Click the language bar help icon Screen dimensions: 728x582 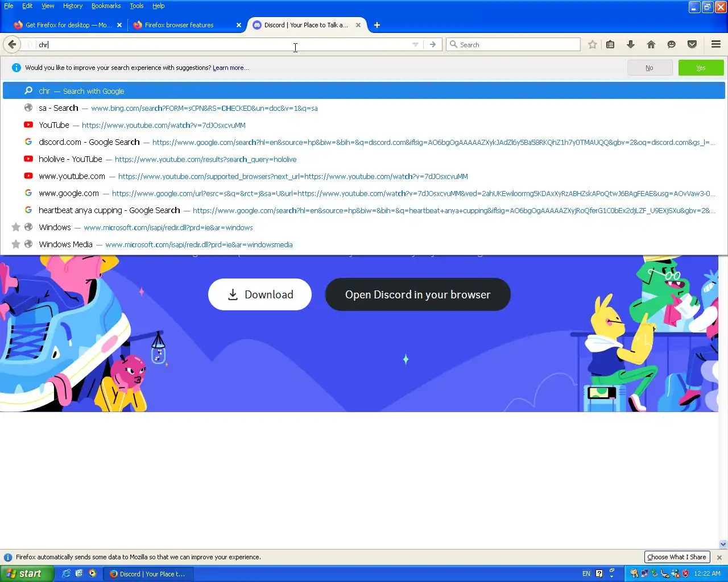pyautogui.click(x=599, y=574)
